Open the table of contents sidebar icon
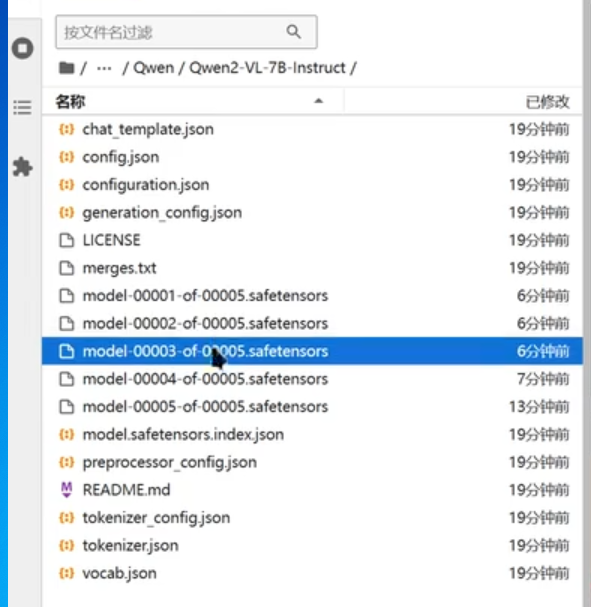The image size is (591, 607). point(22,108)
